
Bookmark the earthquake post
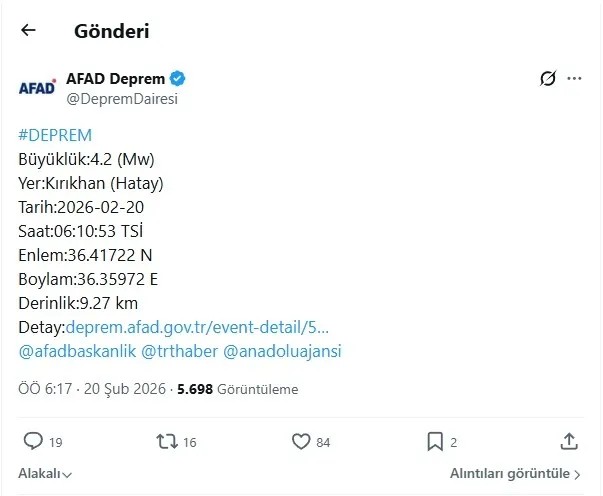click(435, 441)
